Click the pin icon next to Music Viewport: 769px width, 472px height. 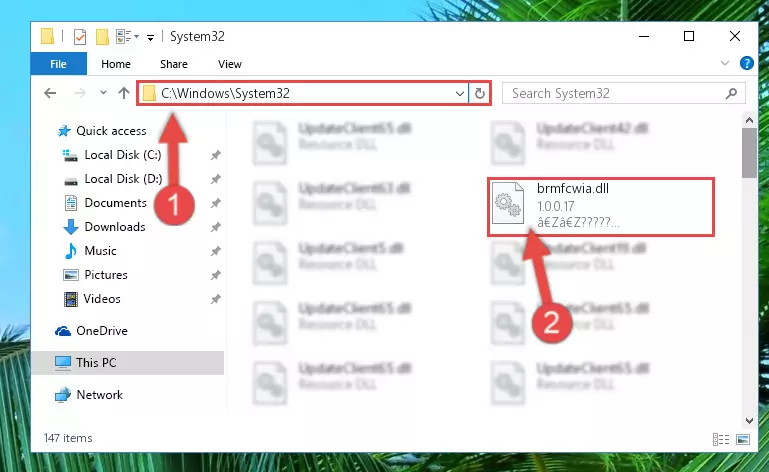pos(215,251)
